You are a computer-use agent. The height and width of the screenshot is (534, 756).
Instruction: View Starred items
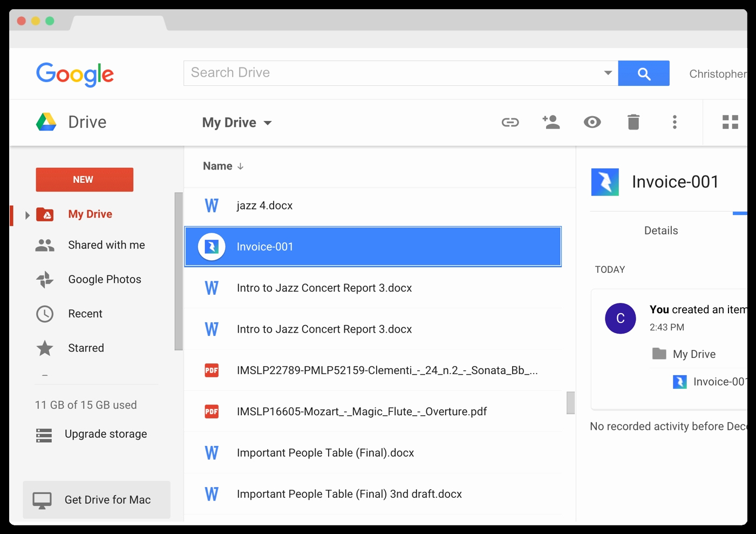[86, 348]
